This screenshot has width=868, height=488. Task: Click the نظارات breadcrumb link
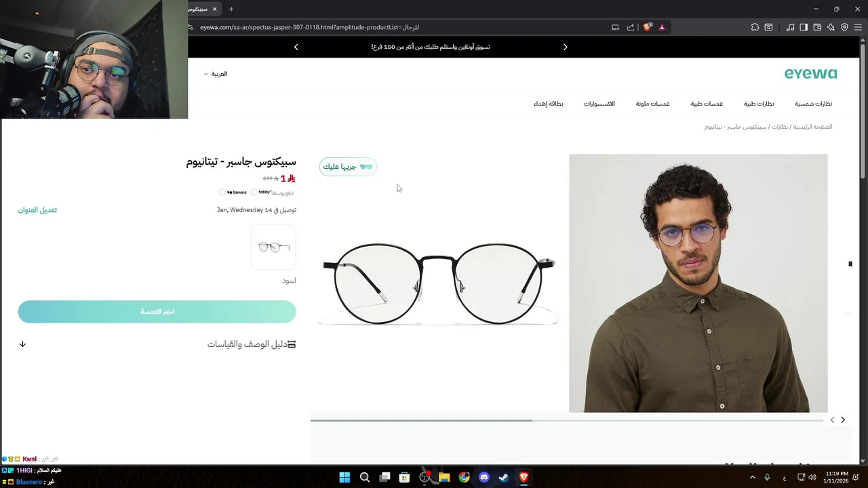click(780, 127)
